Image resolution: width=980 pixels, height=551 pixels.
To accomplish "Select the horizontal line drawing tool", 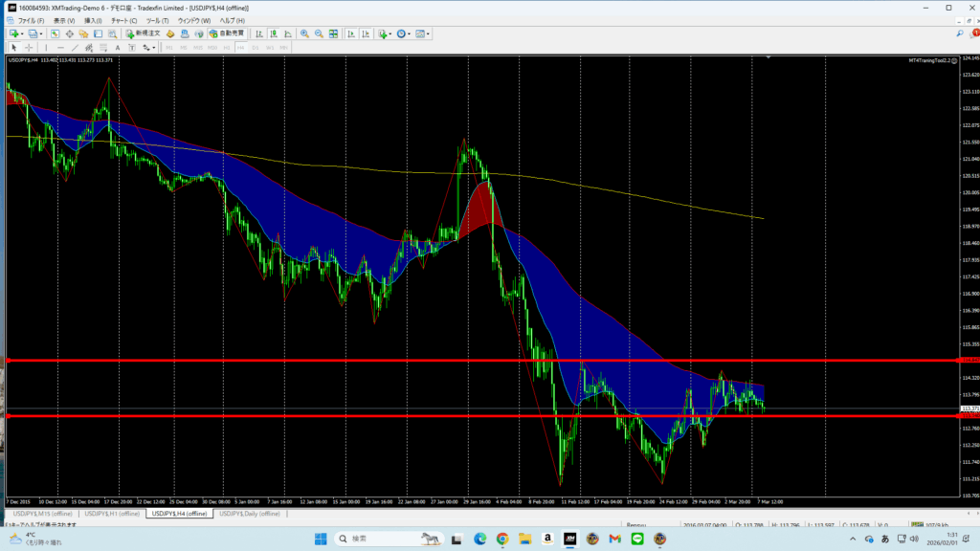I will [59, 47].
